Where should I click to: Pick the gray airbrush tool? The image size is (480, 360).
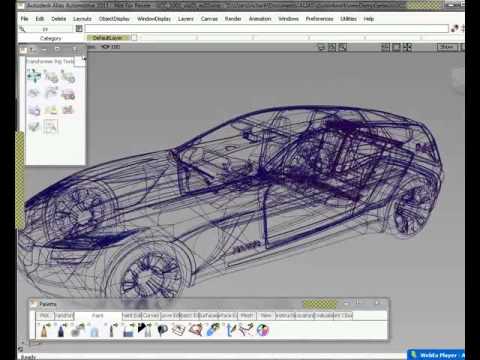(78, 330)
